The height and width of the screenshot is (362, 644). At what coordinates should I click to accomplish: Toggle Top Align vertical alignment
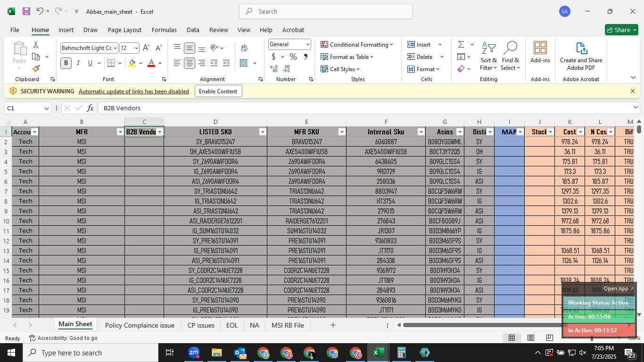(177, 48)
